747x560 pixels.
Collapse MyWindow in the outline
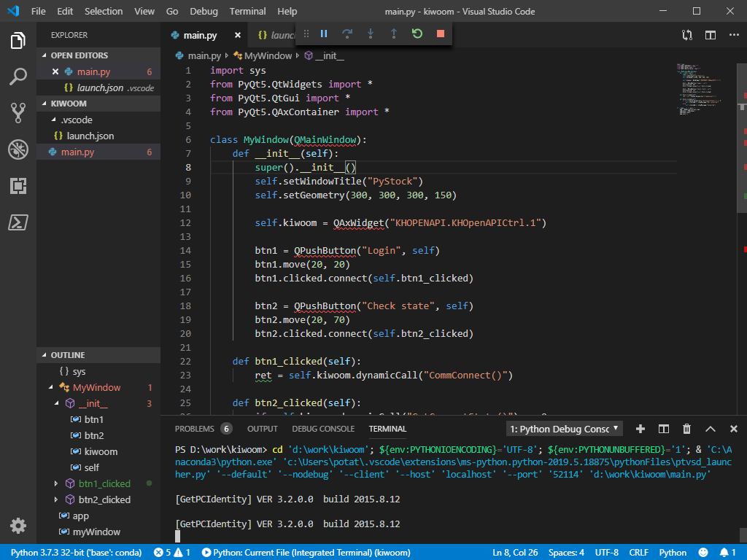(x=51, y=388)
